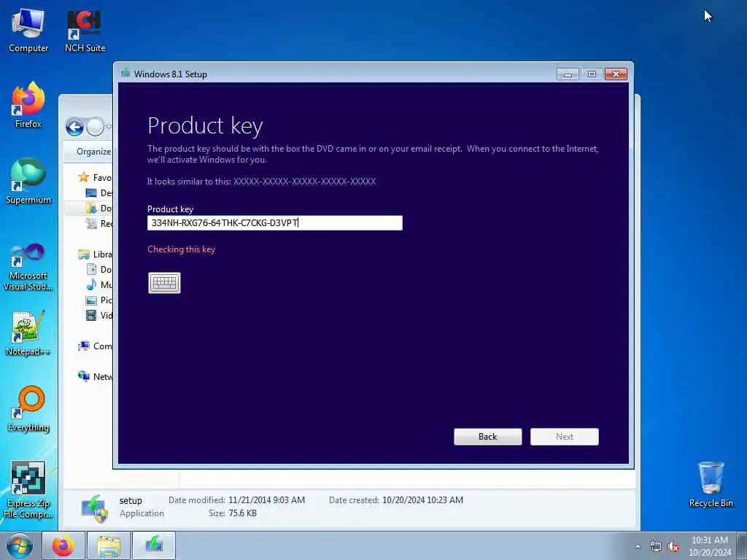Open the Explorer navigation history dropdown
The width and height of the screenshot is (747, 560).
(x=109, y=127)
